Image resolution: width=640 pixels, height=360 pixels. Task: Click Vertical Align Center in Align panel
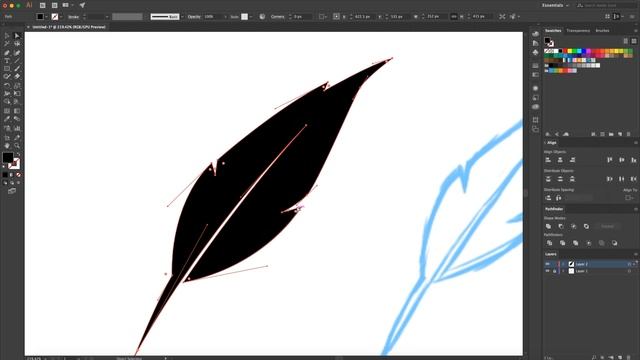(622, 160)
